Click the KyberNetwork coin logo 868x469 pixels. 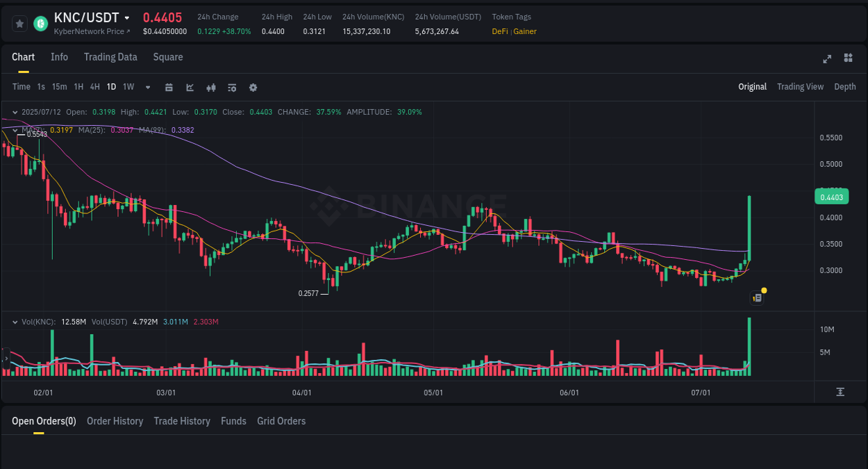click(x=40, y=23)
